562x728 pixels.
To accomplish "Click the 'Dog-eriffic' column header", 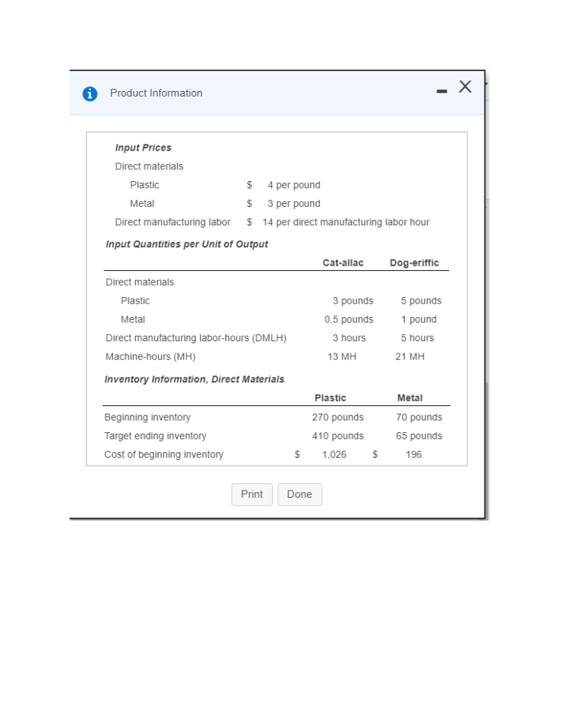I will [x=414, y=263].
